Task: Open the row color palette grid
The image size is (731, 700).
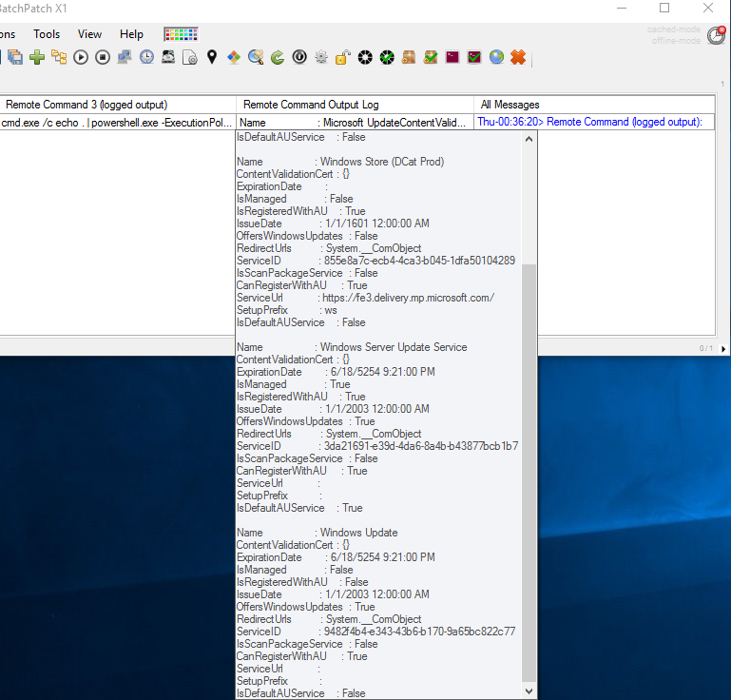Action: tap(182, 34)
